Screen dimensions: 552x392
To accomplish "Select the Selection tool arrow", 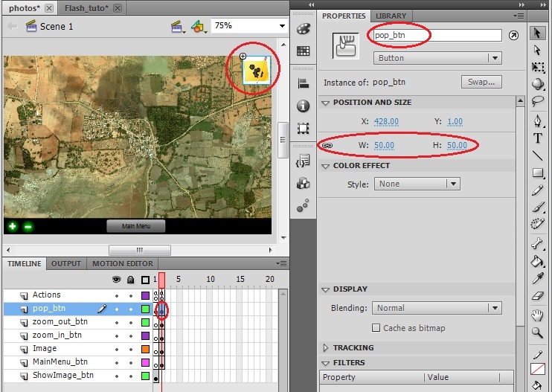I will (537, 33).
